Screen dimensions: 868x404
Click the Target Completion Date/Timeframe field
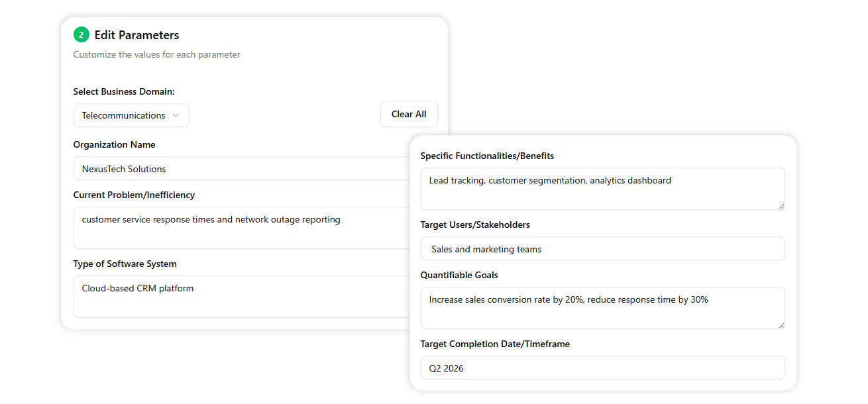[x=602, y=368]
